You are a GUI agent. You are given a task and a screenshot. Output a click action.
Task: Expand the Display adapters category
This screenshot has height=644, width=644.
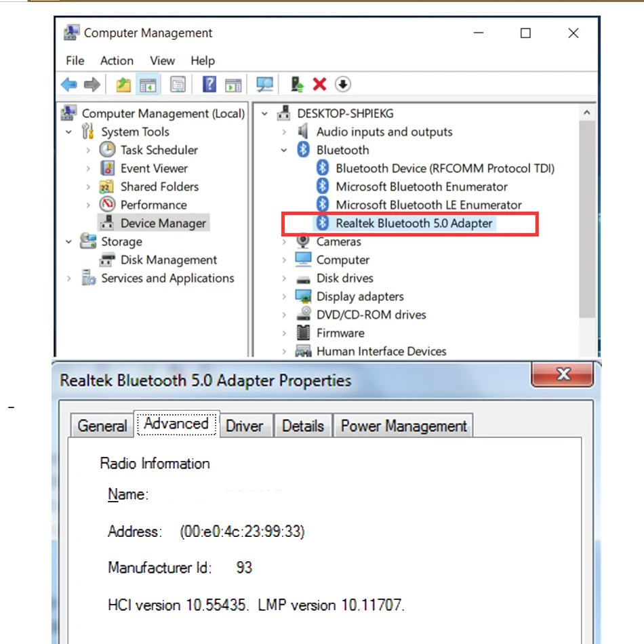[x=284, y=296]
